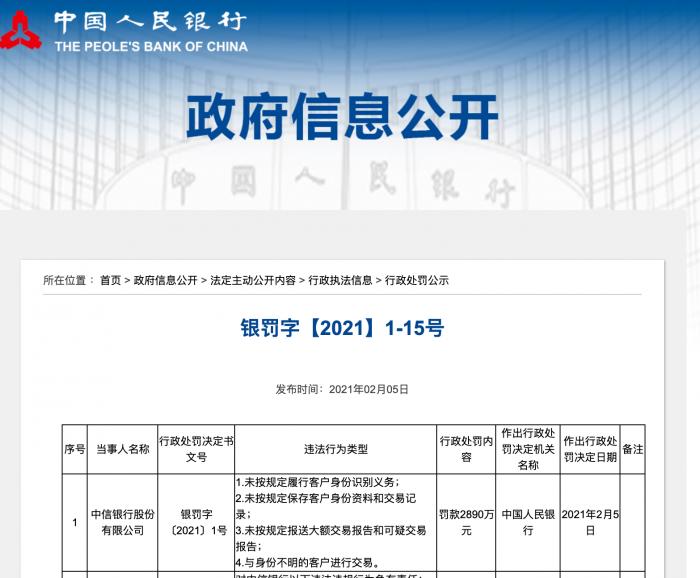Click the 中国人民银行 calligraphy header text
The width and height of the screenshot is (700, 578).
click(149, 21)
